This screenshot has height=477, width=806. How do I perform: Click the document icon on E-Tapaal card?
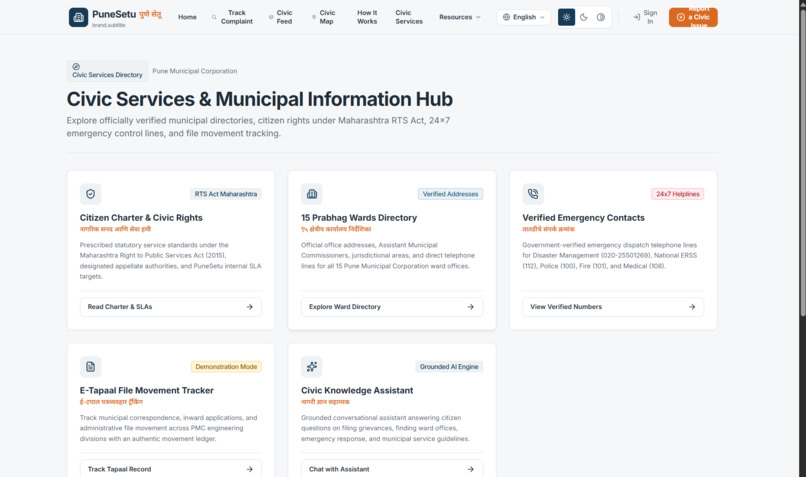click(x=90, y=366)
